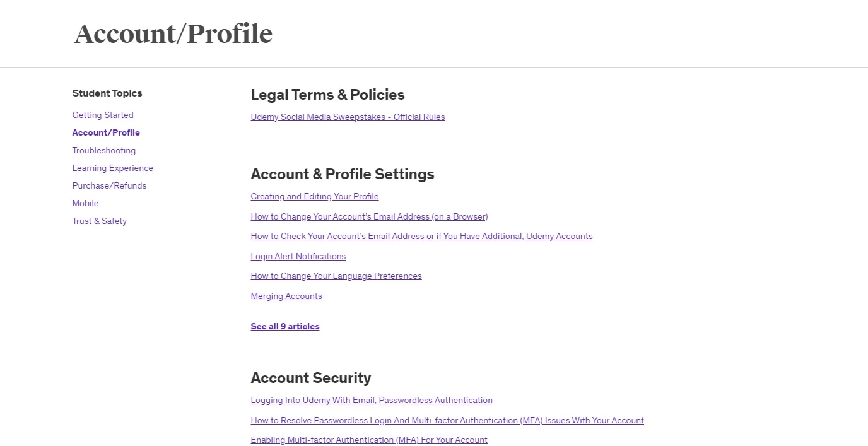868x446 pixels.
Task: Open Language Preferences article
Action: (x=336, y=276)
